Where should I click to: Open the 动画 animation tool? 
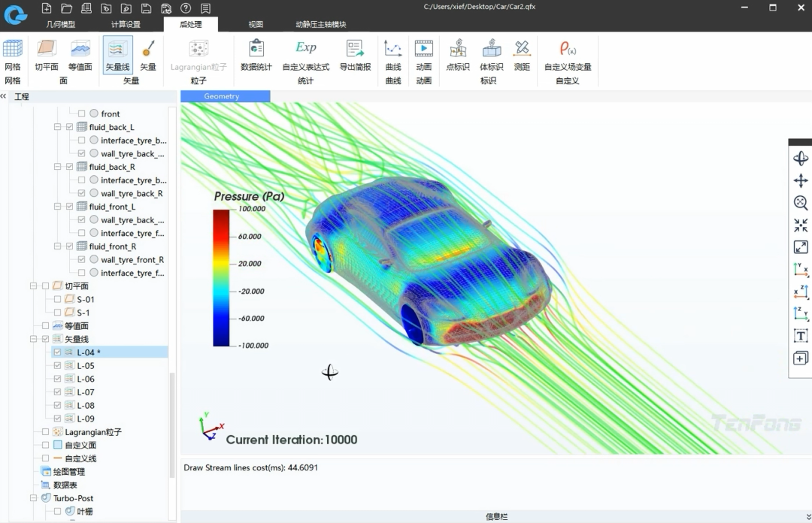click(423, 55)
